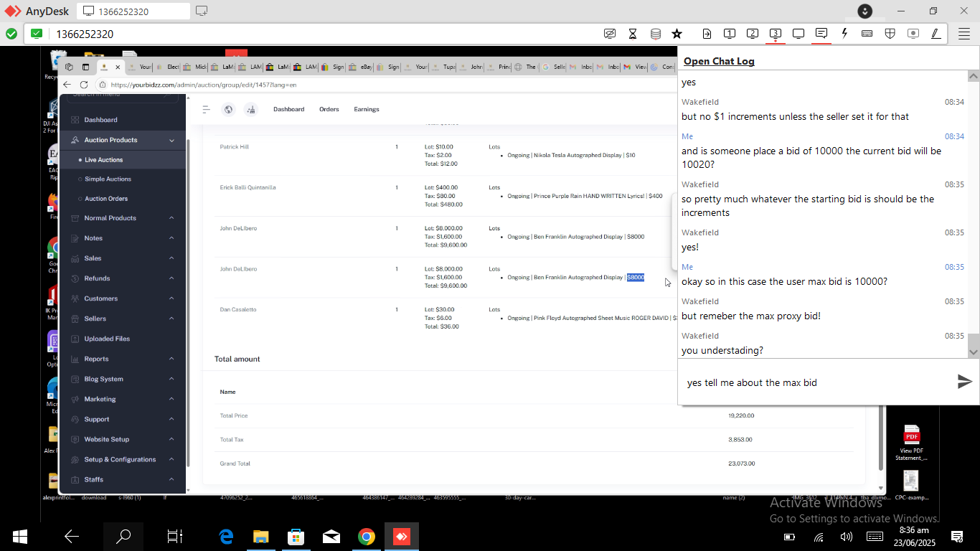Image resolution: width=980 pixels, height=551 pixels.
Task: Click the globe language icon in admin header
Action: (x=229, y=109)
